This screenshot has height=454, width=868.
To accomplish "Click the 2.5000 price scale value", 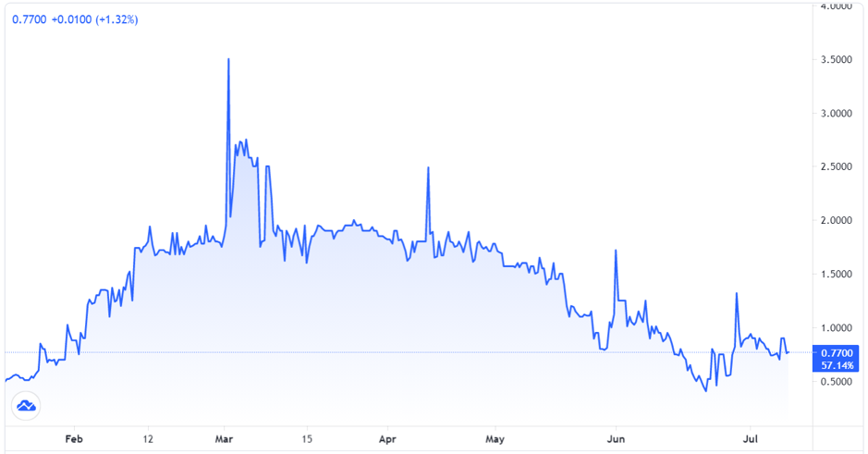I will point(836,167).
